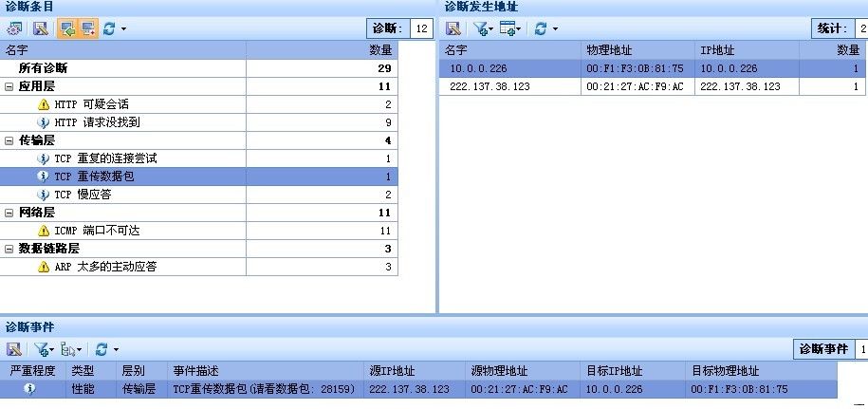Sort events by 类型 column header
Image resolution: width=868 pixels, height=409 pixels.
click(91, 371)
